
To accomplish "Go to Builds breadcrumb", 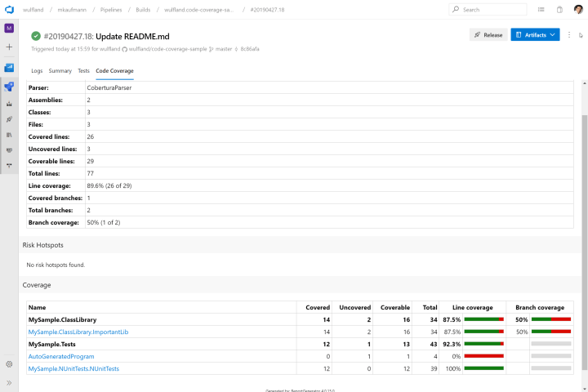I will [x=143, y=10].
